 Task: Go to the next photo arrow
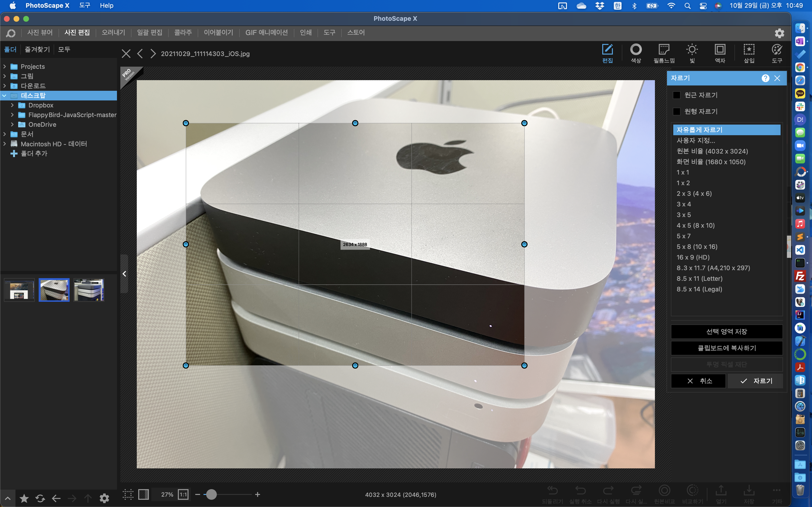click(153, 54)
